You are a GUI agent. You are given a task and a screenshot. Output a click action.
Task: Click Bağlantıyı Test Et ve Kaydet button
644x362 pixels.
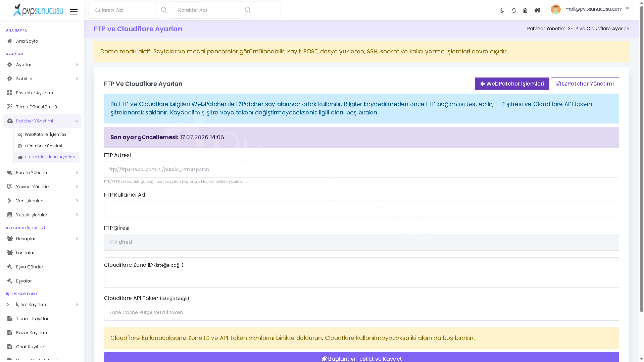click(361, 358)
